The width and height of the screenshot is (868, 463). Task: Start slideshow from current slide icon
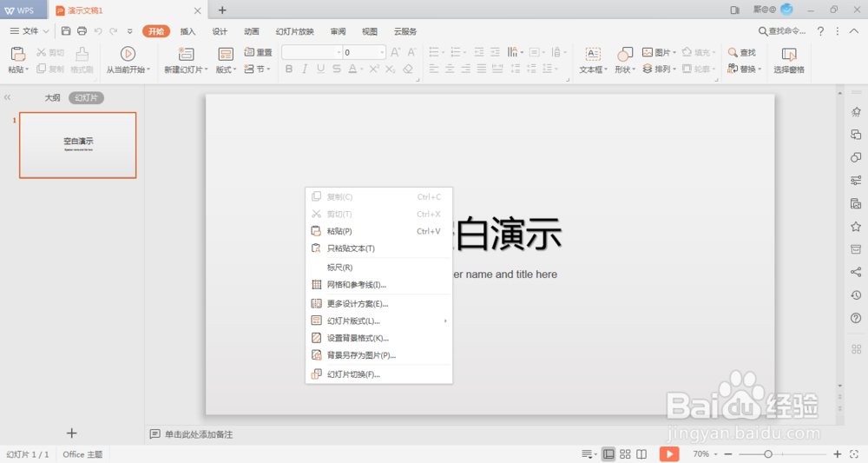(x=128, y=54)
